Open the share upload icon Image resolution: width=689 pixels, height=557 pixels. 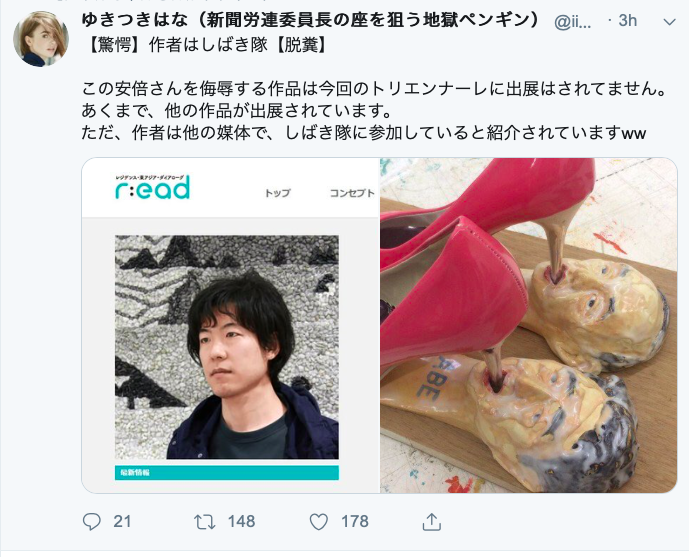432,521
